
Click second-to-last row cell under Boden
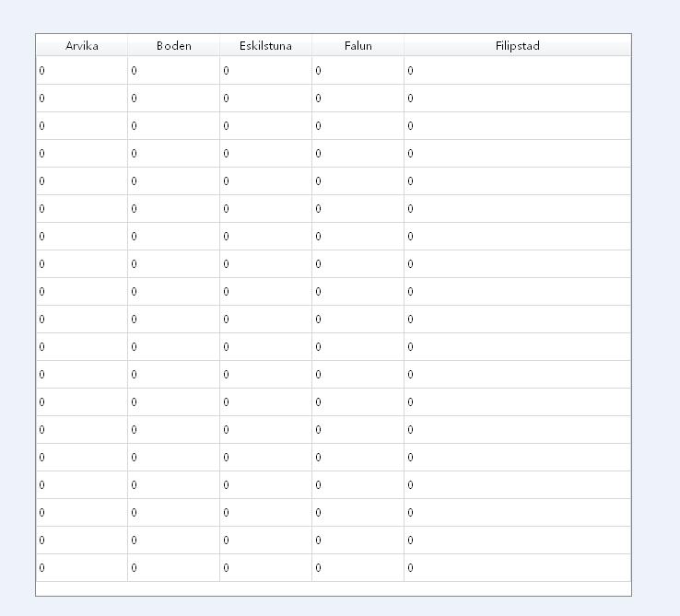tap(173, 540)
